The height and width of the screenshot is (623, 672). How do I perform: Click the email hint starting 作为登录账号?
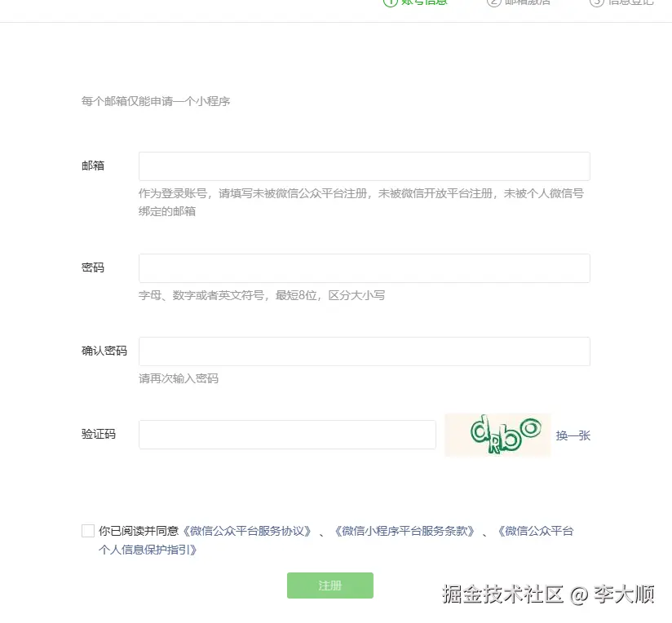point(360,202)
